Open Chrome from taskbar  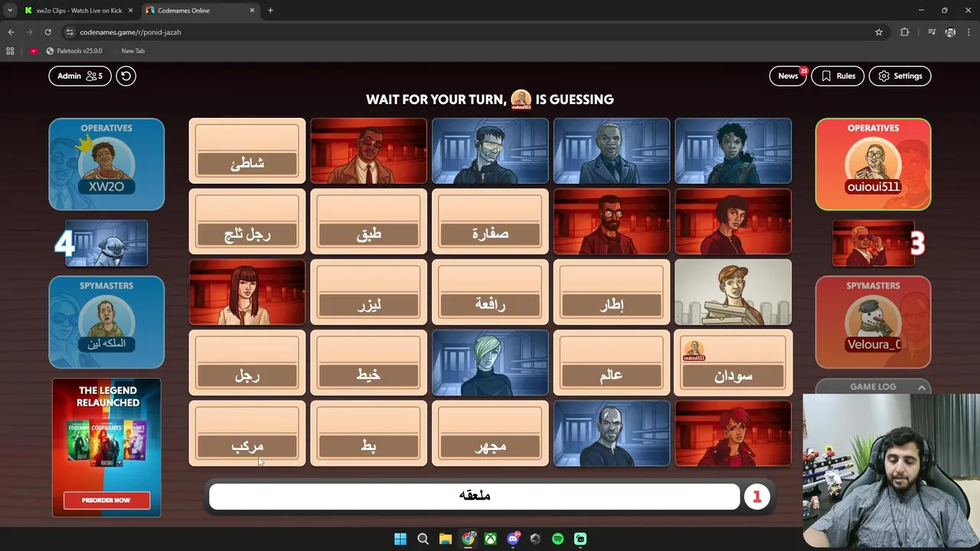click(x=468, y=539)
